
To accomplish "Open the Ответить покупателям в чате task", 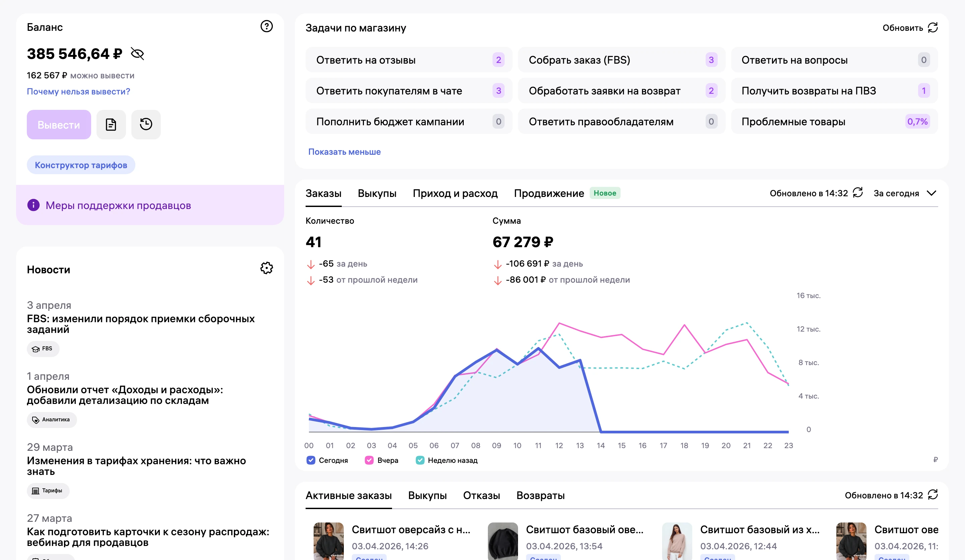I will tap(408, 91).
